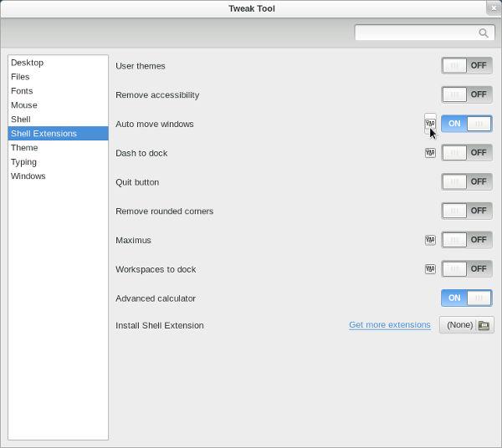Disable the Auto move windows switch
Image resolution: width=502 pixels, height=448 pixels.
(467, 124)
